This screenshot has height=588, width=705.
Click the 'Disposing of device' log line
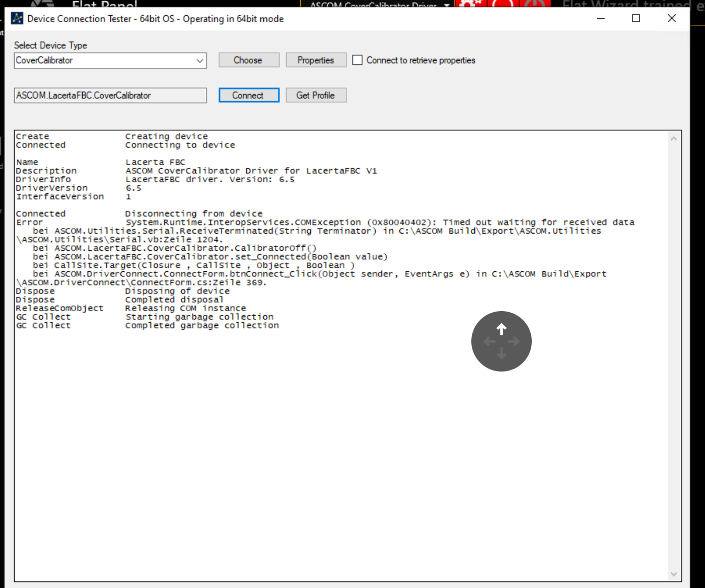tap(177, 291)
